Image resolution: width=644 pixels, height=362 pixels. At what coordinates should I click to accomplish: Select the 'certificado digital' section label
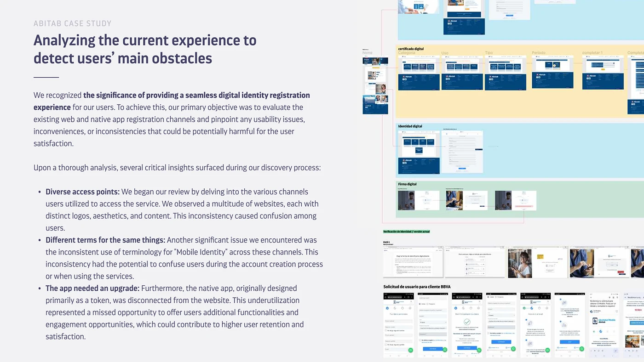tap(411, 49)
